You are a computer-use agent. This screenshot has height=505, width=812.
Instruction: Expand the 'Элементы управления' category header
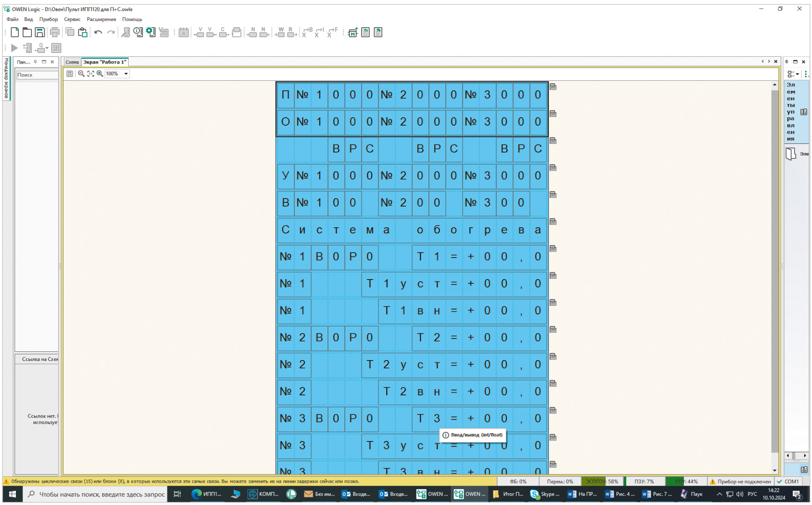point(796,112)
